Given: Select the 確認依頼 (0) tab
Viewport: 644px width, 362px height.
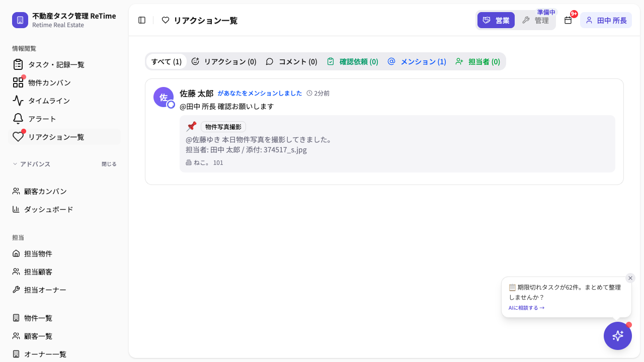Looking at the screenshot, I should (x=353, y=61).
